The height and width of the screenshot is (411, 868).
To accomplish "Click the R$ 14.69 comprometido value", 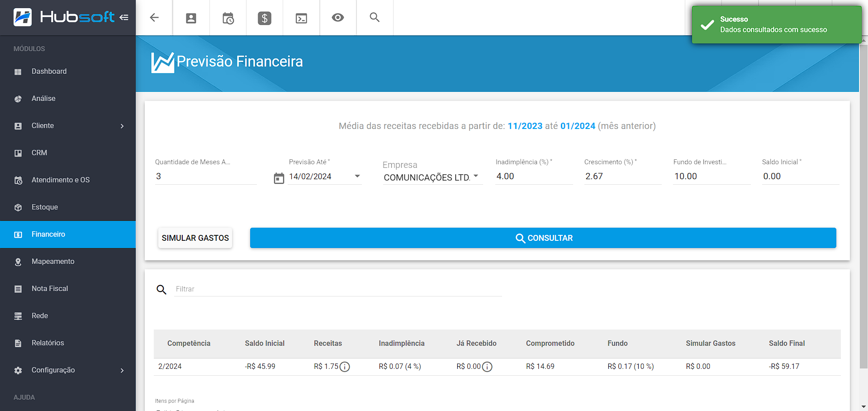I will pos(540,367).
